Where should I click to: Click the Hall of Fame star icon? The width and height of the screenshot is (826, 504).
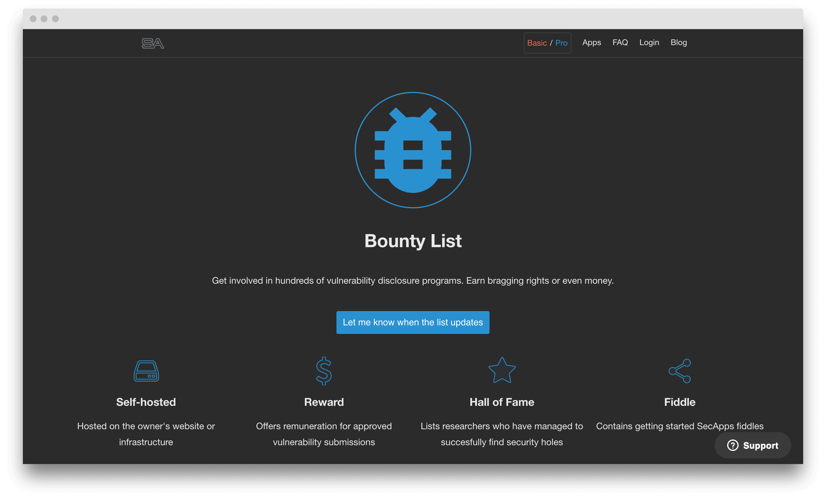tap(502, 370)
